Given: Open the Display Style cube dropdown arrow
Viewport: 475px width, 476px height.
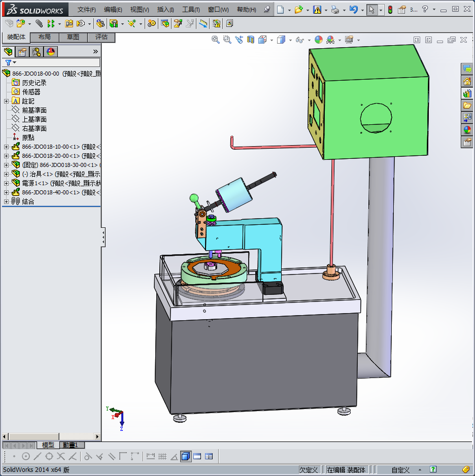Looking at the screenshot, I should (x=290, y=40).
